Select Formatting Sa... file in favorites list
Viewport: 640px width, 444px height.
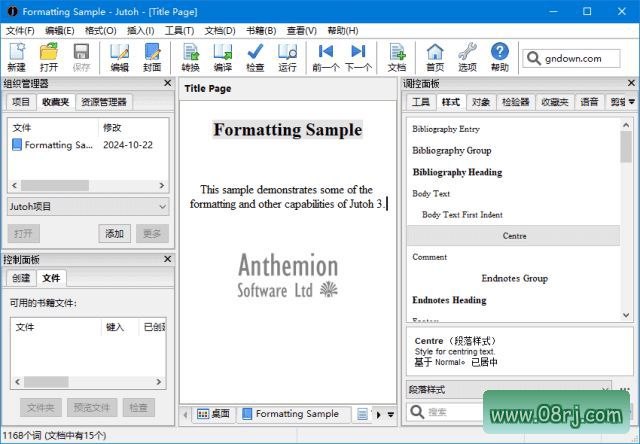[x=53, y=145]
